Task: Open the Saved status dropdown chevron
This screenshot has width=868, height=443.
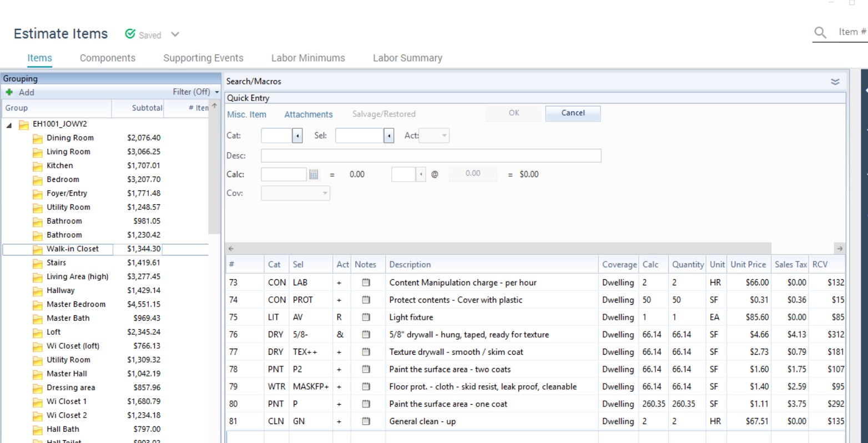Action: (175, 34)
